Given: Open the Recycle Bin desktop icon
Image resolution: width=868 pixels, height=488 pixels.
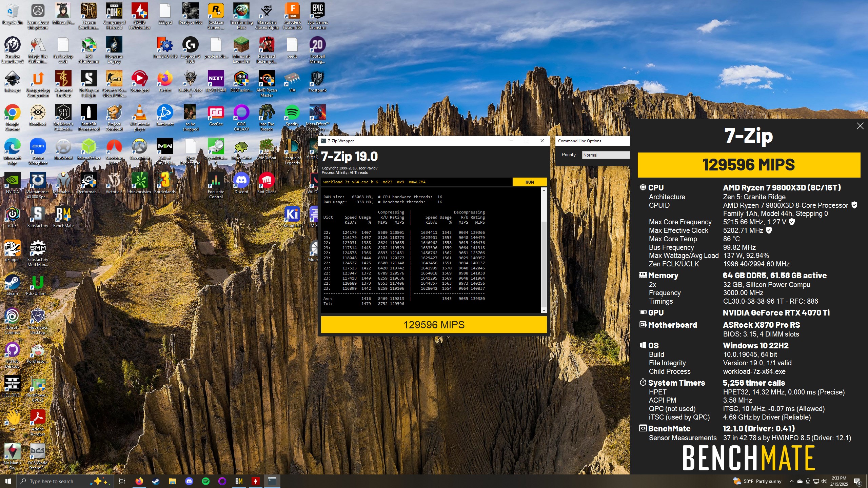Looking at the screenshot, I should pos(13,14).
